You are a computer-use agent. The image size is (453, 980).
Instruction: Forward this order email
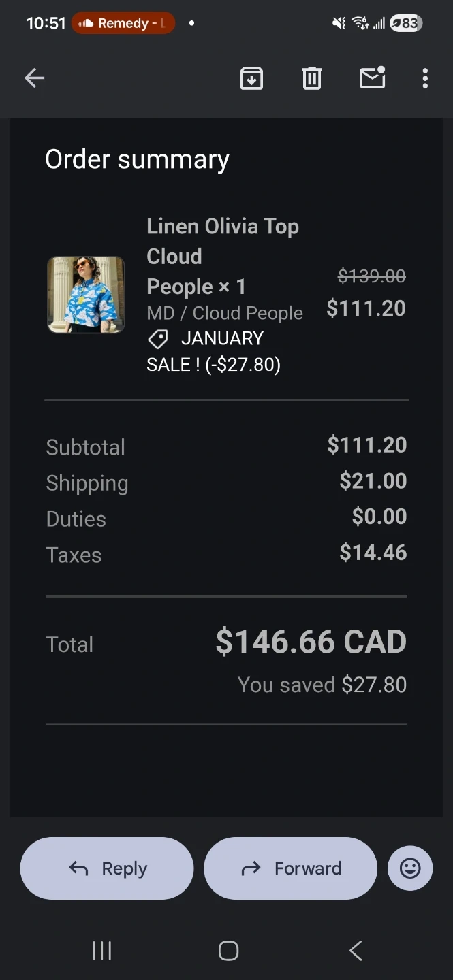(x=290, y=868)
